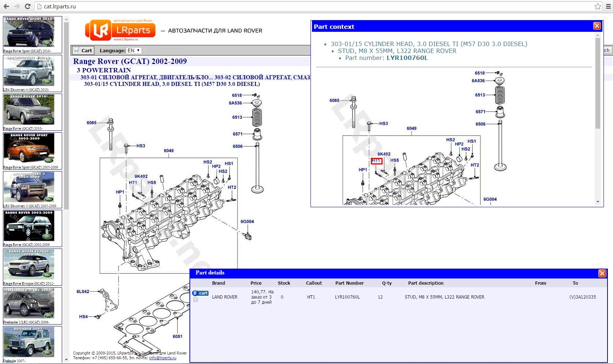The height and width of the screenshot is (364, 613).
Task: Open the Language EN dropdown
Action: pos(134,50)
